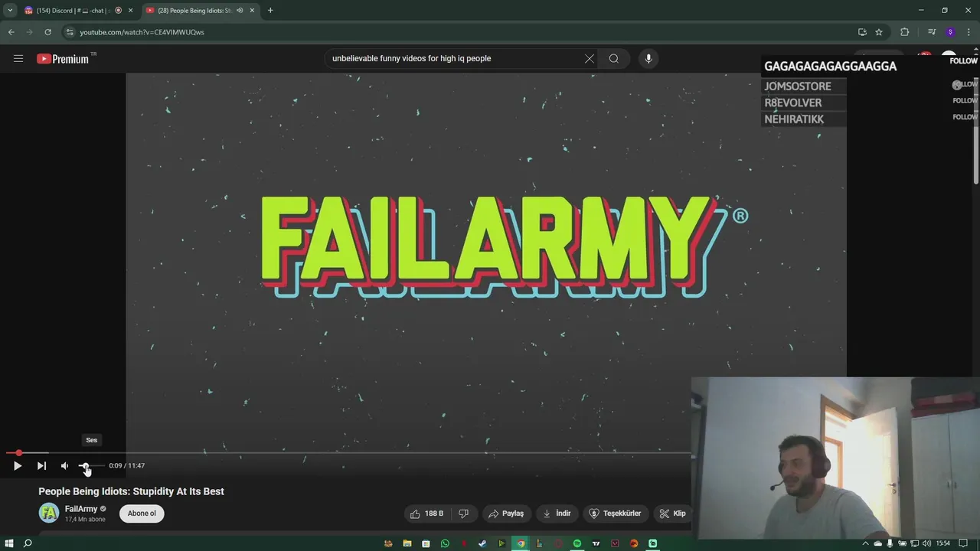
Task: Click the Teşekkürler thanks button
Action: [615, 514]
